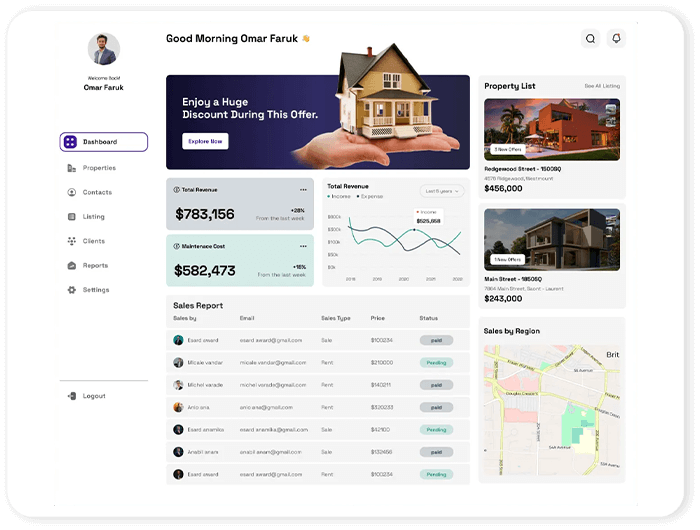Screen dimensions: 700x530
Task: Click the Listing sidebar icon
Action: (71, 217)
